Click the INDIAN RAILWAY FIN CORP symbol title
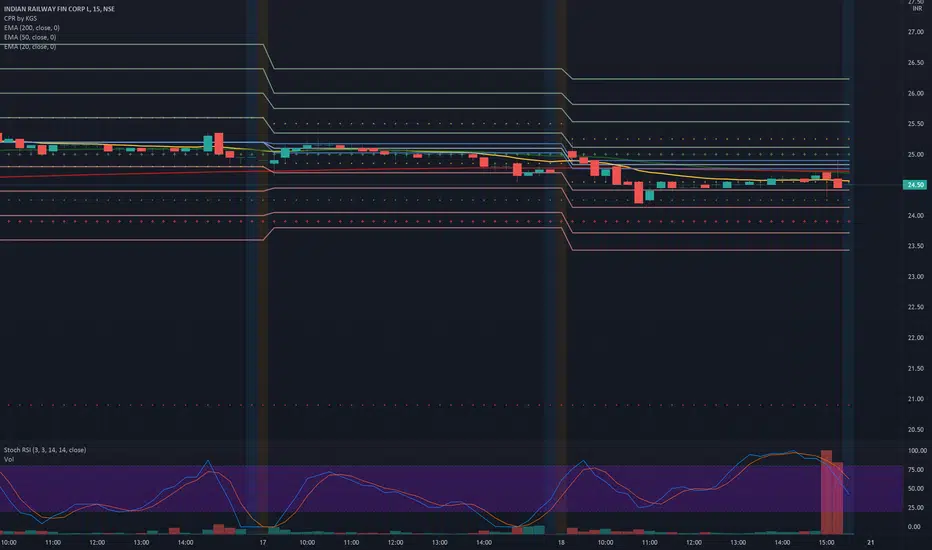Viewport: 932px width, 550px height. [59, 9]
